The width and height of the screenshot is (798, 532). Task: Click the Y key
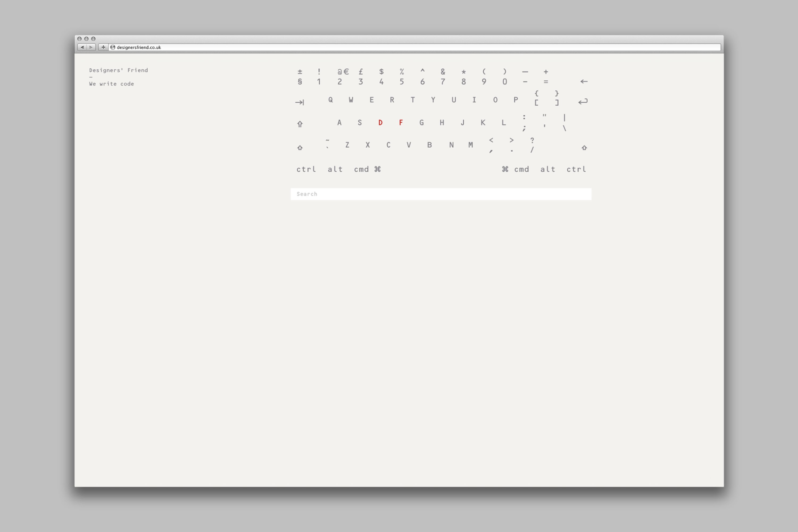(x=433, y=100)
